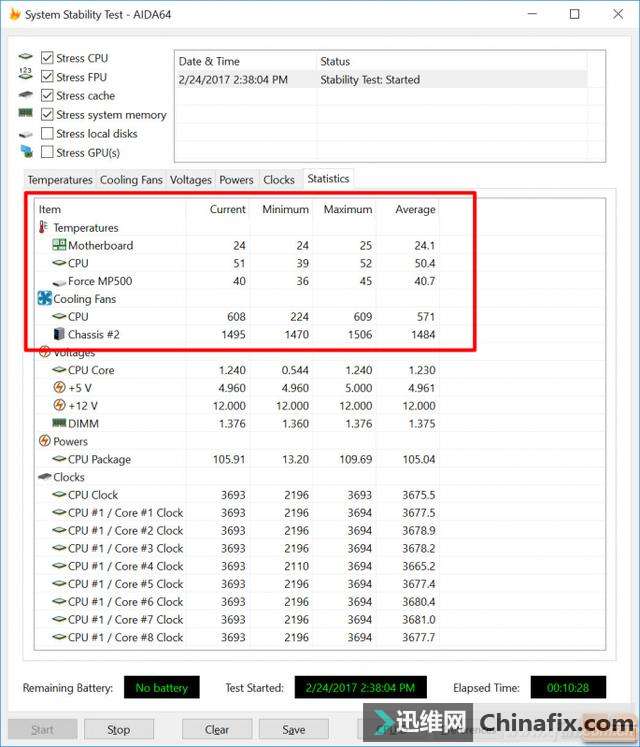Select the Statistics tab
The height and width of the screenshot is (747, 640).
point(328,179)
